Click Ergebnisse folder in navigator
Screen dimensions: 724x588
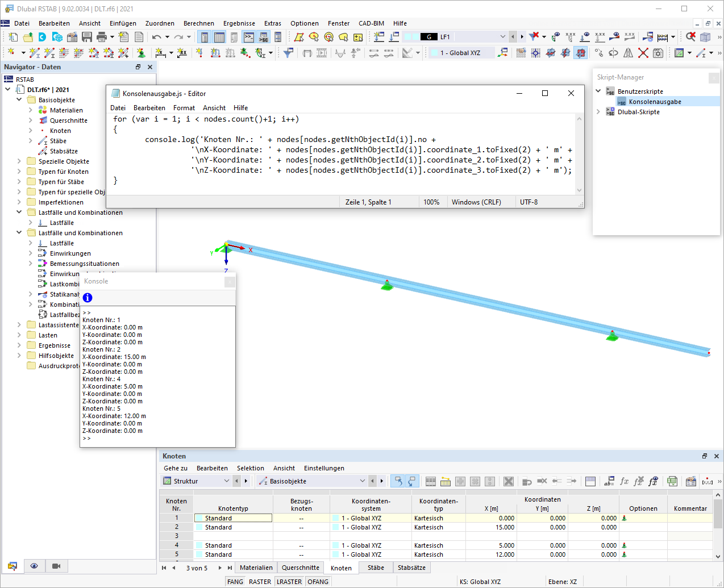[55, 345]
